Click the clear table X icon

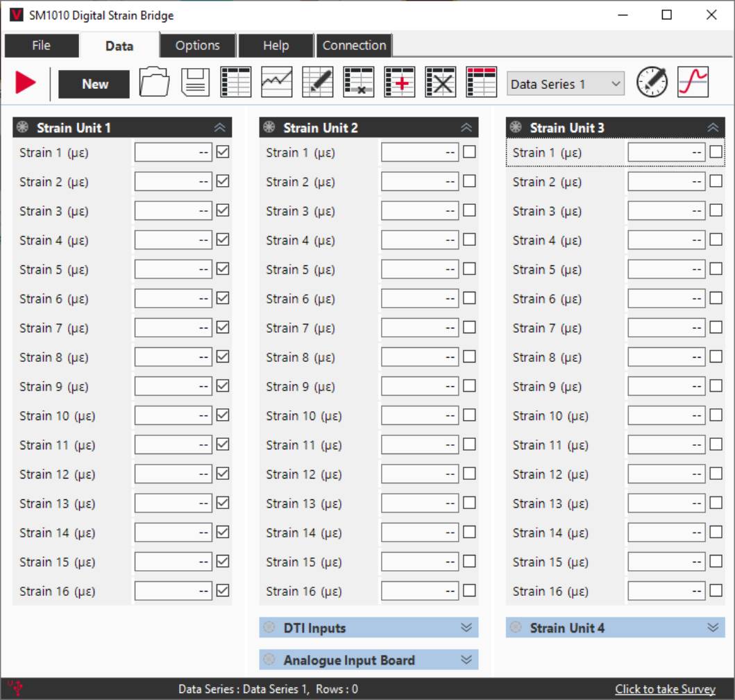(440, 83)
